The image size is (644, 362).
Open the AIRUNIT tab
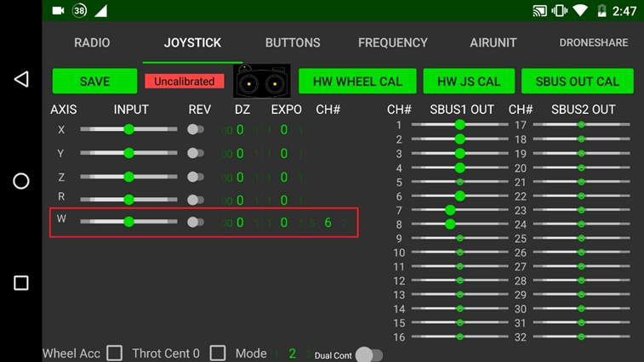493,42
